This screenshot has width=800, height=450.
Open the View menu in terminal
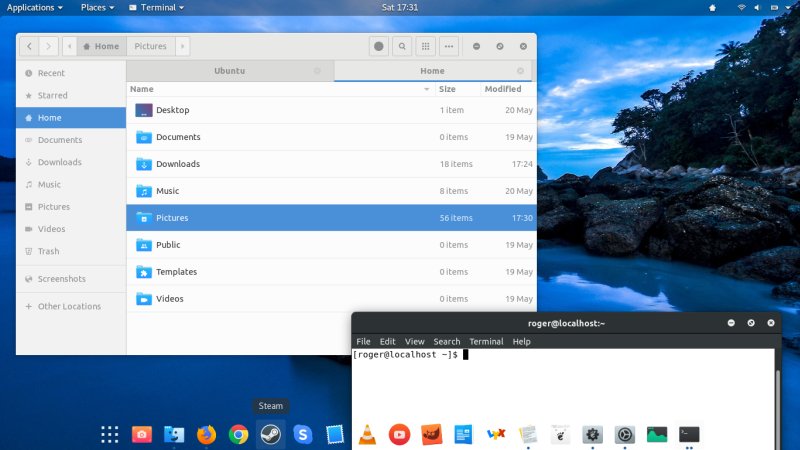tap(414, 342)
